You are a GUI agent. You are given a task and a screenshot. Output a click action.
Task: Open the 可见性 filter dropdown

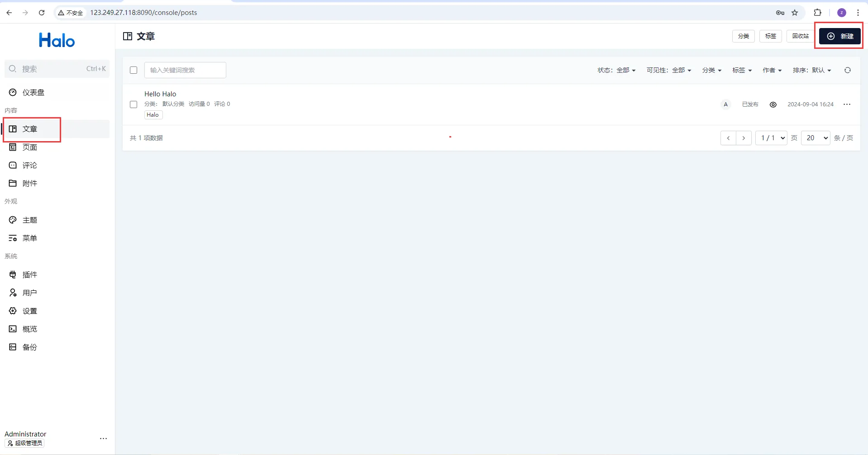669,70
